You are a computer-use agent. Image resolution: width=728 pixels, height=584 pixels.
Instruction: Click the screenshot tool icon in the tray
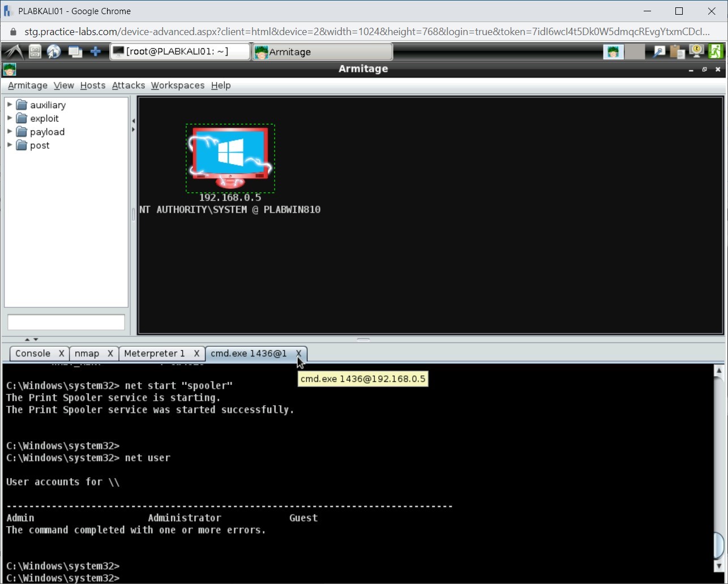click(x=696, y=51)
